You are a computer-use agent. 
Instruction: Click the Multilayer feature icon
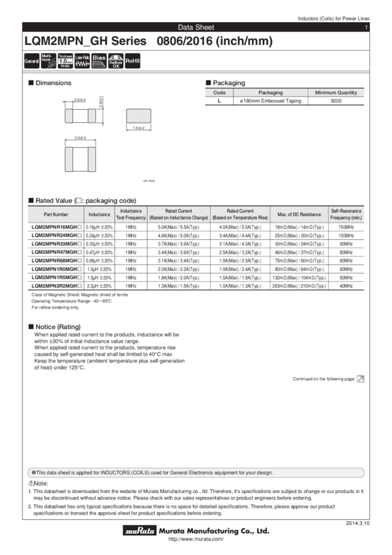48,61
